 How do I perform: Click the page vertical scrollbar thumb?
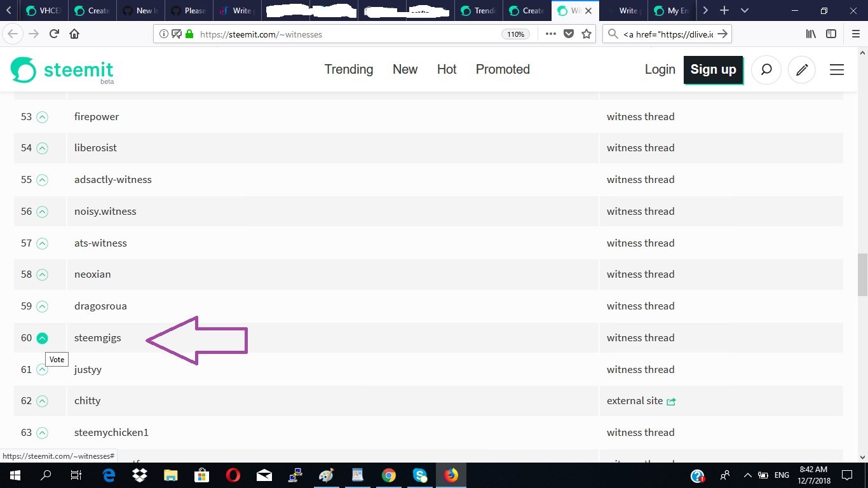862,274
